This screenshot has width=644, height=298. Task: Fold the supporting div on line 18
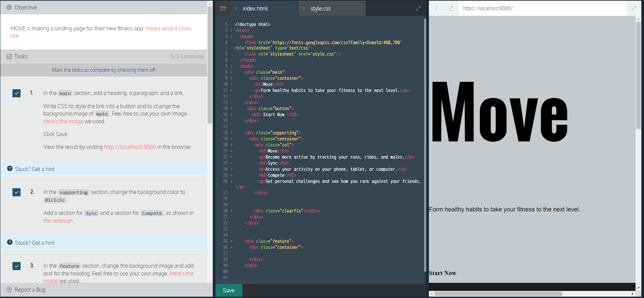[232, 133]
